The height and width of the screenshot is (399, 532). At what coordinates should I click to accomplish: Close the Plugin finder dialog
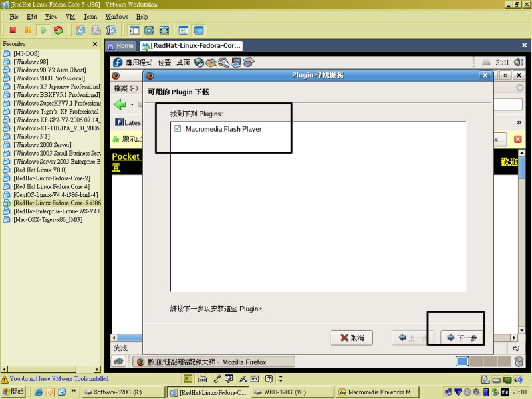coord(485,75)
